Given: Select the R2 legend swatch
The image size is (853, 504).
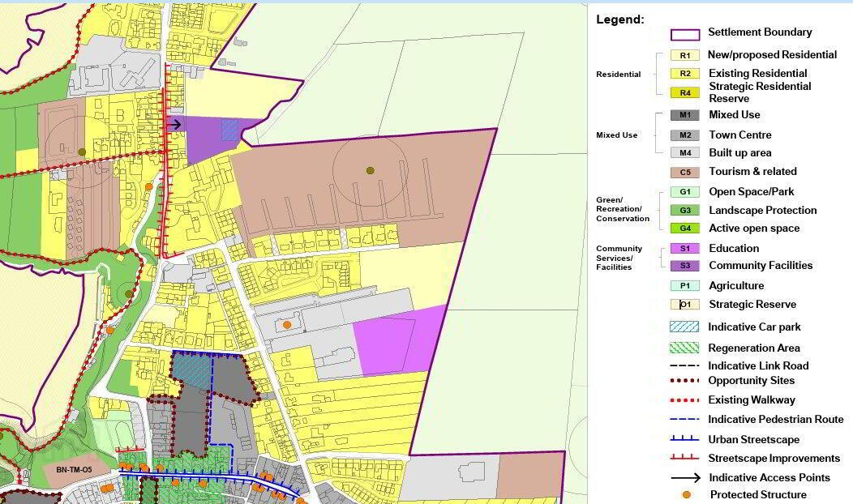Looking at the screenshot, I should [685, 74].
